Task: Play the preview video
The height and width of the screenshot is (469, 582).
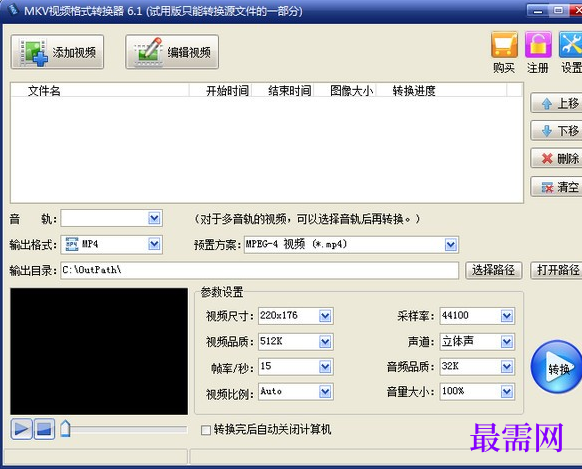Action: pyautogui.click(x=21, y=429)
